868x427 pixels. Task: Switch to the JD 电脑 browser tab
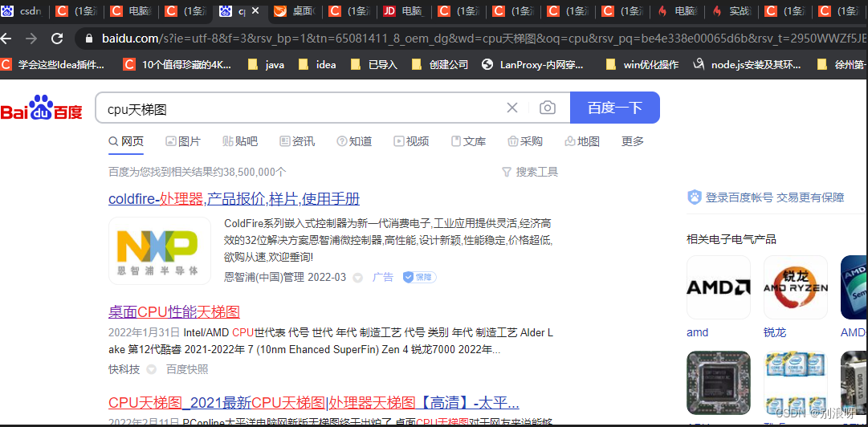pos(405,10)
